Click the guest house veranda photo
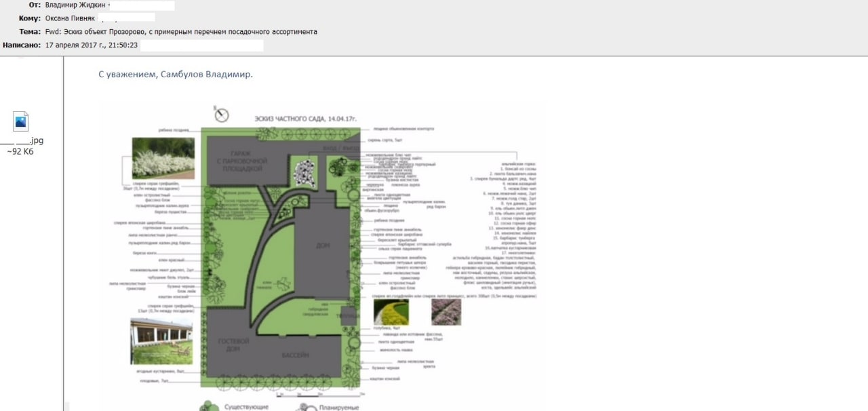 coord(161,341)
